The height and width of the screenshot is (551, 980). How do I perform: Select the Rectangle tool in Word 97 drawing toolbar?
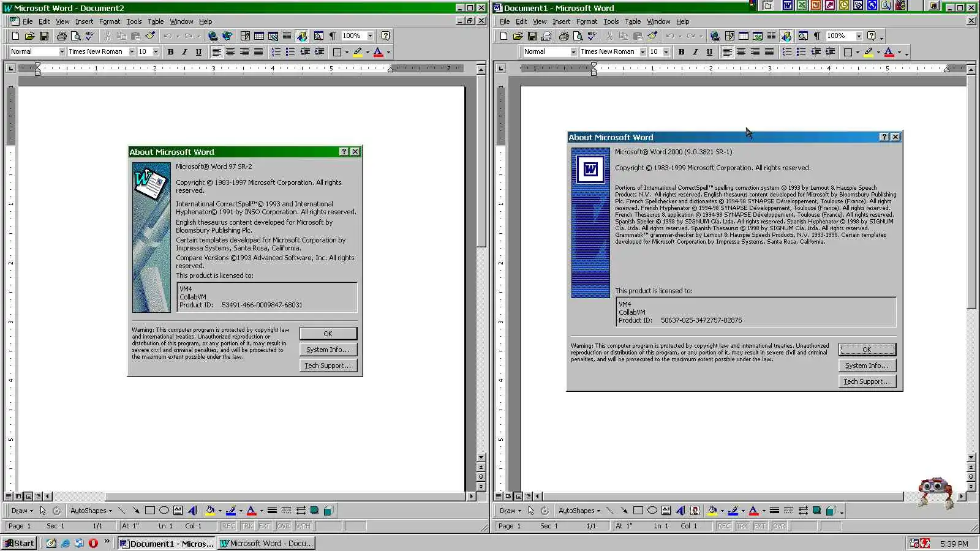tap(150, 511)
